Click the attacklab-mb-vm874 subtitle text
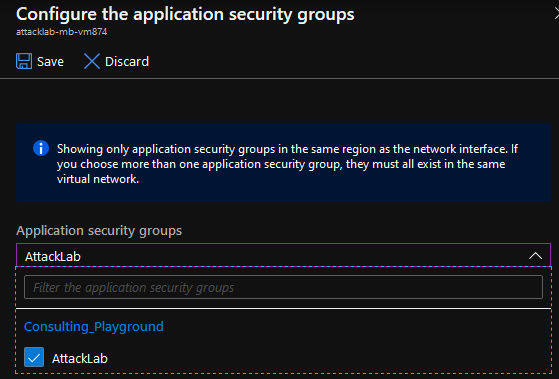559x379 pixels. pos(61,32)
